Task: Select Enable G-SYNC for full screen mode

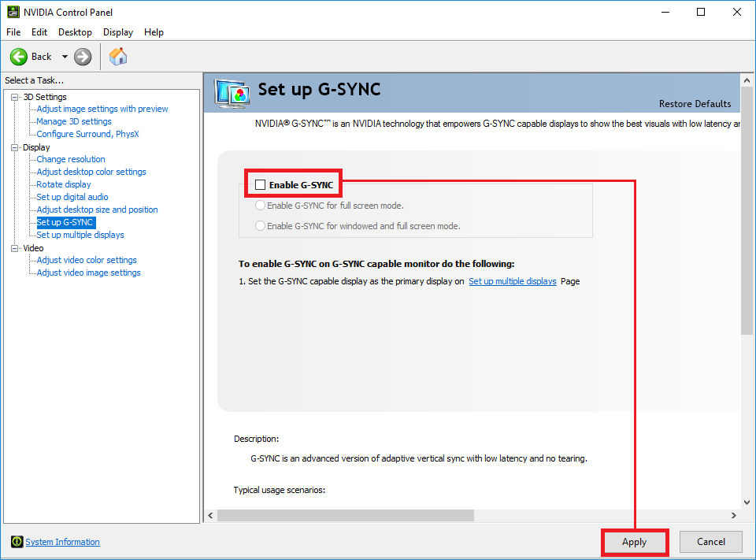Action: 260,205
